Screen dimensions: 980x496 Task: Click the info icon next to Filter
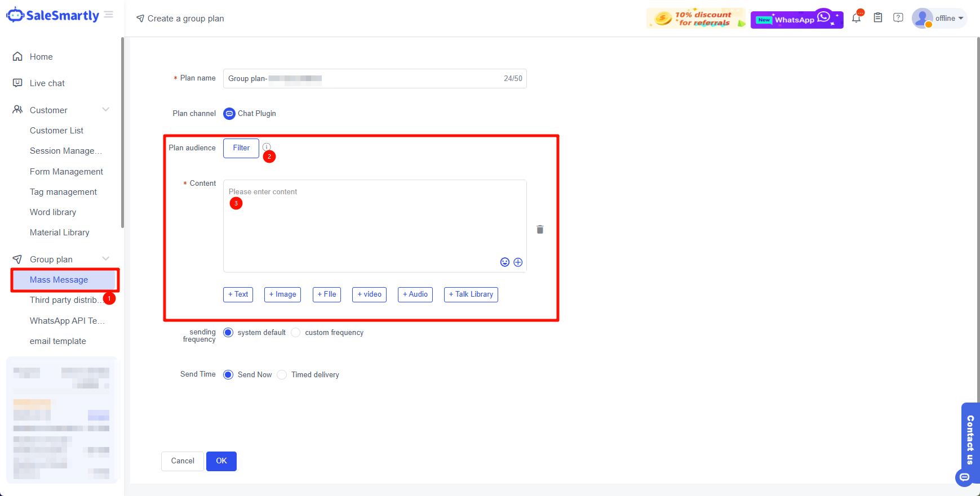(267, 147)
